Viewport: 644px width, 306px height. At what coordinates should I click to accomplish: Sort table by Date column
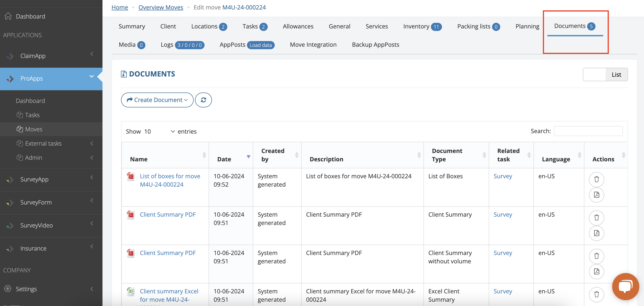(231, 155)
